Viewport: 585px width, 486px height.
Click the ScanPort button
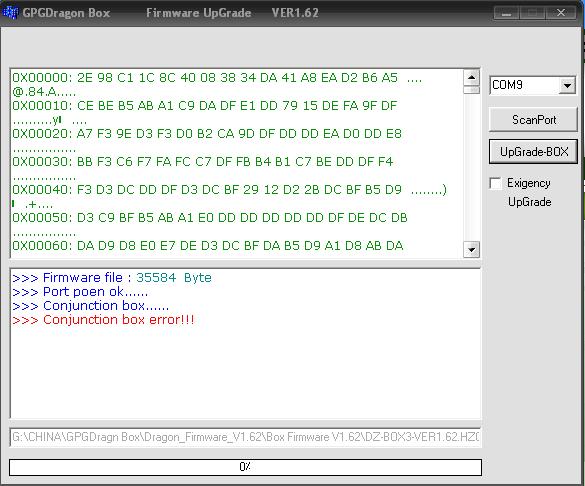(533, 120)
